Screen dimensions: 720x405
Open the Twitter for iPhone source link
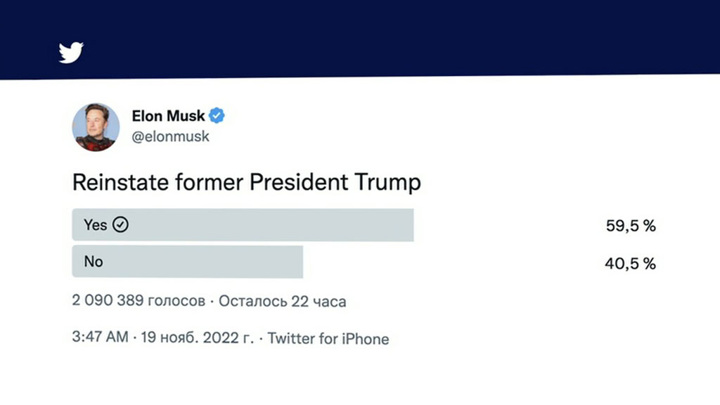328,339
